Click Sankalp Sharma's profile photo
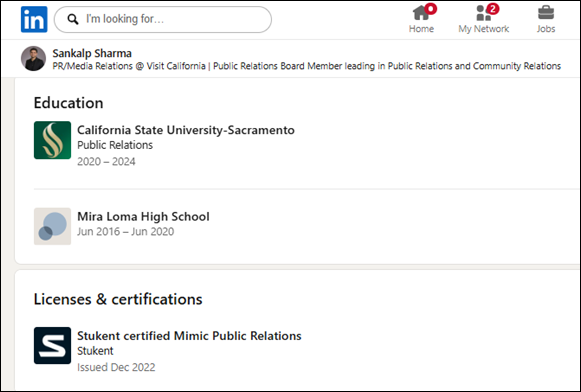 (33, 59)
